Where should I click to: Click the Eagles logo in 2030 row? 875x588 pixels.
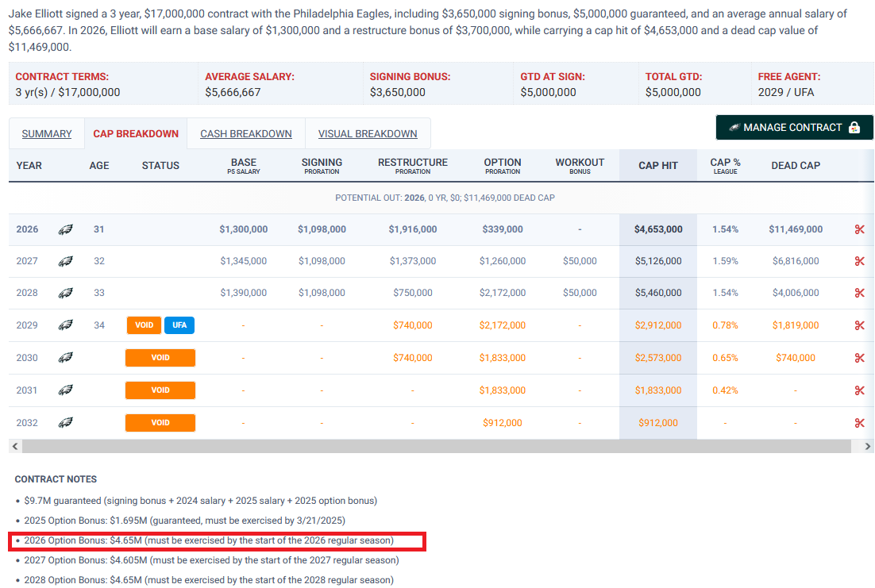65,358
